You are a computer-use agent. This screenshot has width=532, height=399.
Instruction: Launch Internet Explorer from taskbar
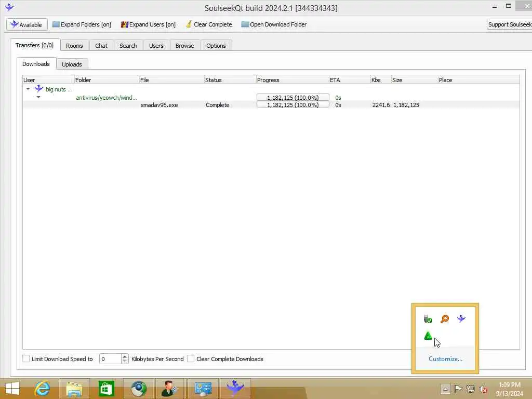pos(43,389)
